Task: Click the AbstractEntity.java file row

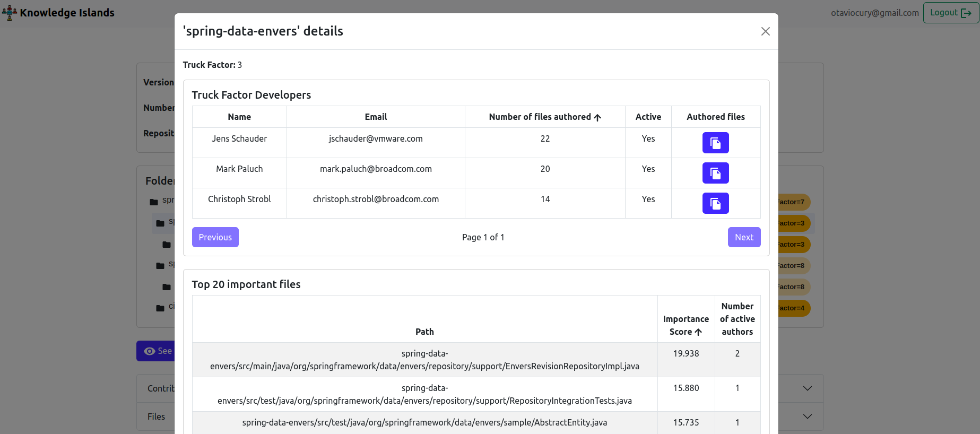Action: point(424,423)
